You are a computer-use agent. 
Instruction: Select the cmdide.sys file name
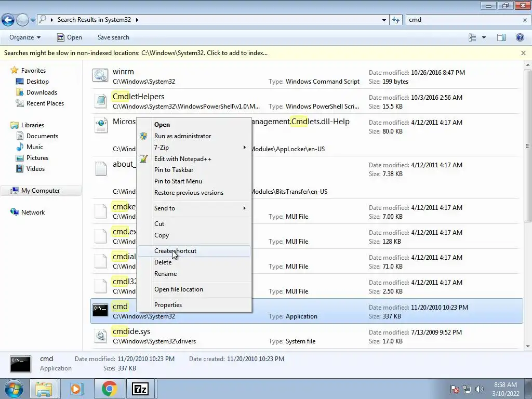[x=131, y=331]
